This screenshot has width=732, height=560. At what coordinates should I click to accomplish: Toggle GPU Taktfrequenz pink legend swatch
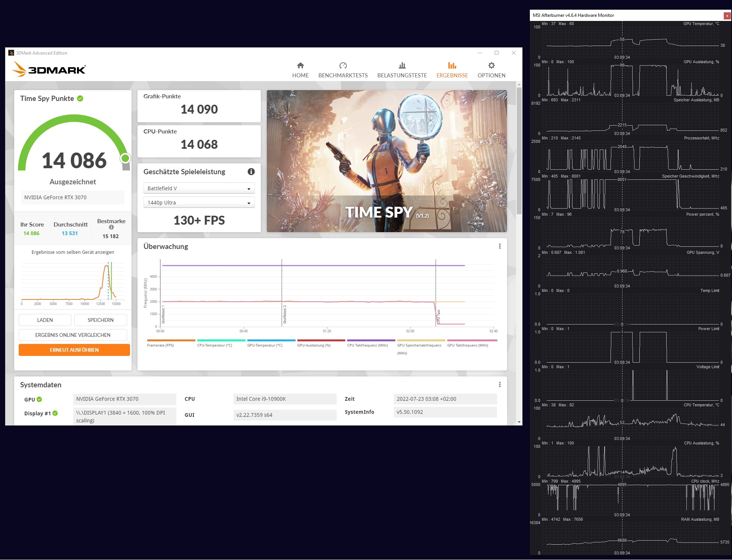tap(472, 341)
